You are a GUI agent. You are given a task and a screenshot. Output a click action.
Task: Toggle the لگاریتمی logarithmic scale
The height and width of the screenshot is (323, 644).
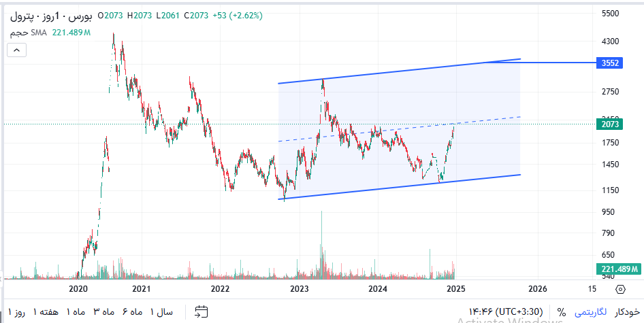pos(591,312)
